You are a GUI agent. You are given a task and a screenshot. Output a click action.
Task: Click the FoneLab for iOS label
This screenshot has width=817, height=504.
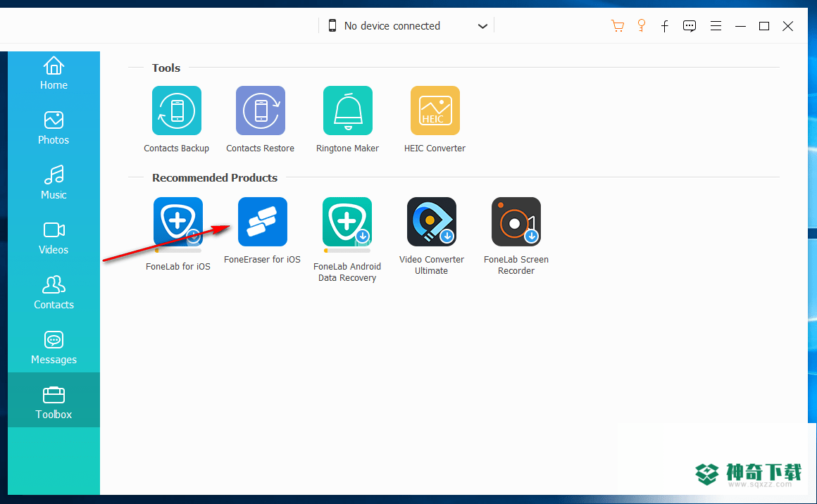(x=178, y=267)
